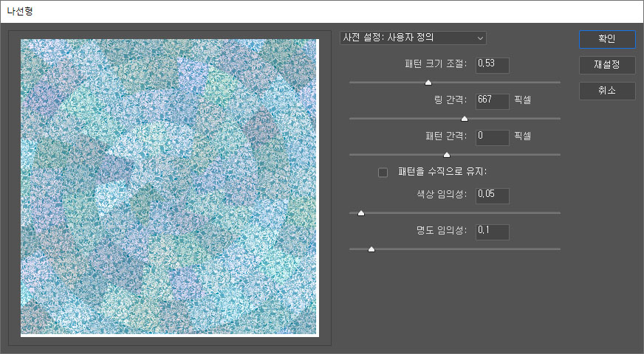Click the 색상 임의성 label
Screen dimensions: 644x354
tap(442, 195)
